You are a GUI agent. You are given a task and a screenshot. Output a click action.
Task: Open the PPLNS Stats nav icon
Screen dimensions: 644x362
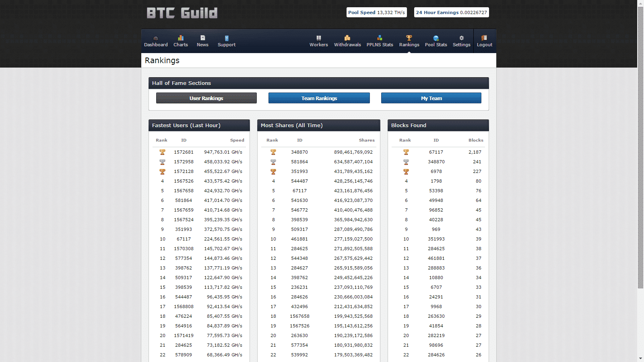click(380, 38)
